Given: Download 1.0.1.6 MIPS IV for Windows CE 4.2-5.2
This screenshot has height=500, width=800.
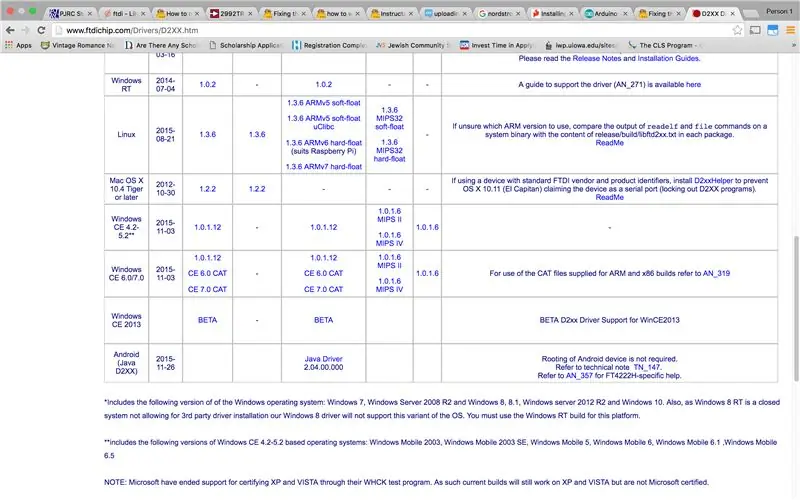Looking at the screenshot, I should (x=389, y=239).
